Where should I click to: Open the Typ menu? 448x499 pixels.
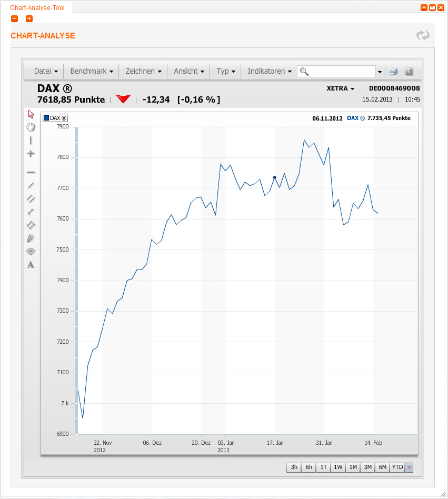(226, 71)
